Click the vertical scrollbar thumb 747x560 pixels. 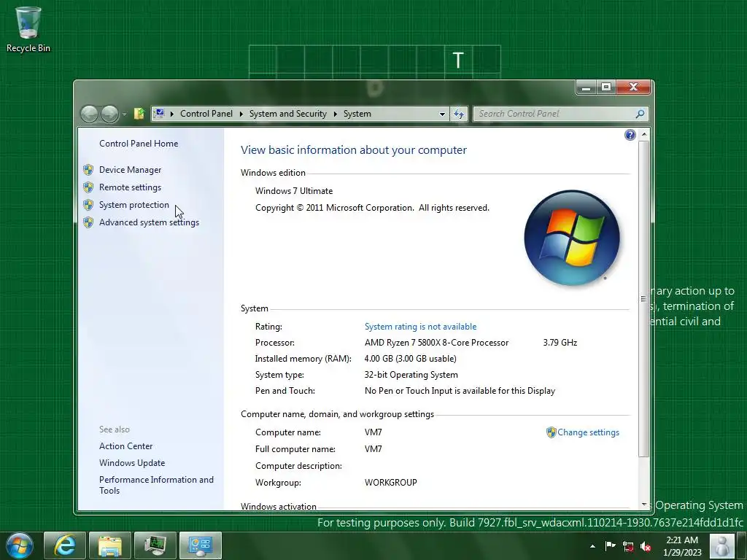643,299
